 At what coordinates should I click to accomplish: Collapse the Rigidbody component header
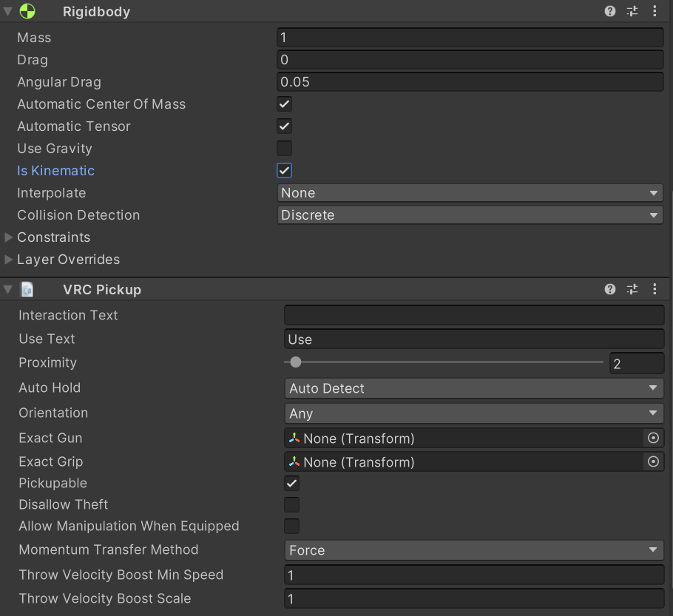tap(8, 11)
